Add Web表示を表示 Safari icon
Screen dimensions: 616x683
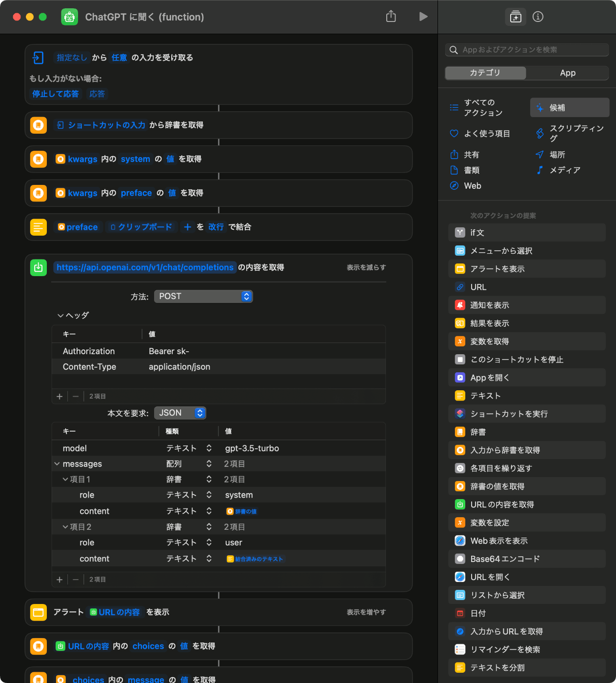[460, 541]
